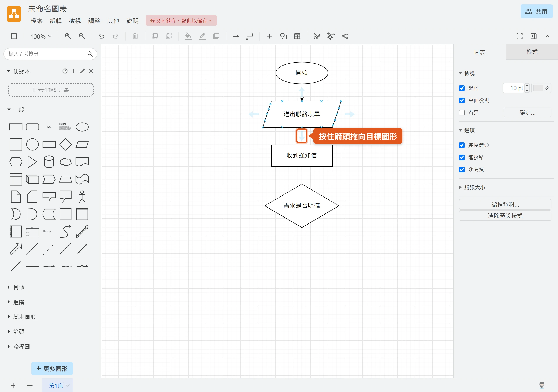Click the delete trash icon
The image size is (558, 392).
tap(135, 36)
